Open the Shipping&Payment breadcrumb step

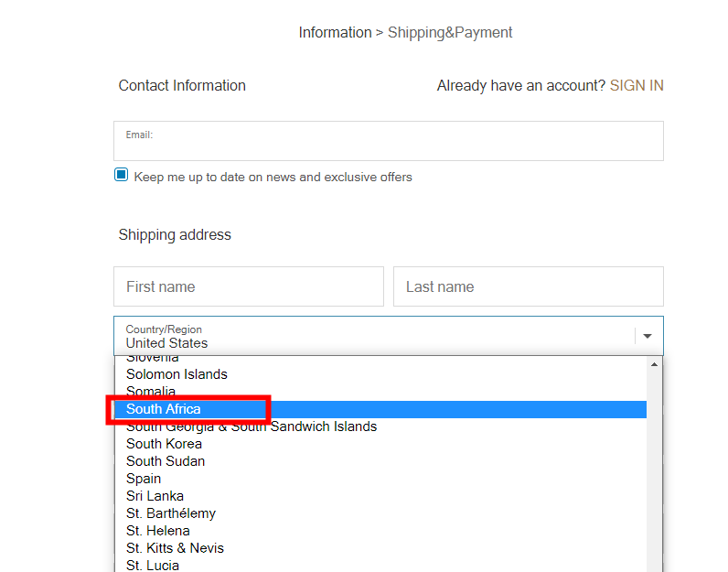click(450, 33)
